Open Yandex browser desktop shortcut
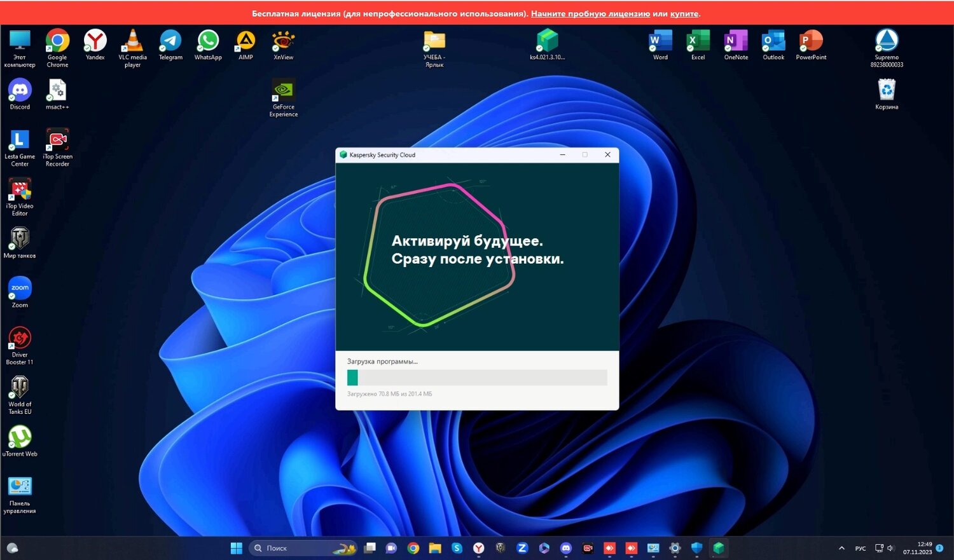954x560 pixels. (x=95, y=45)
